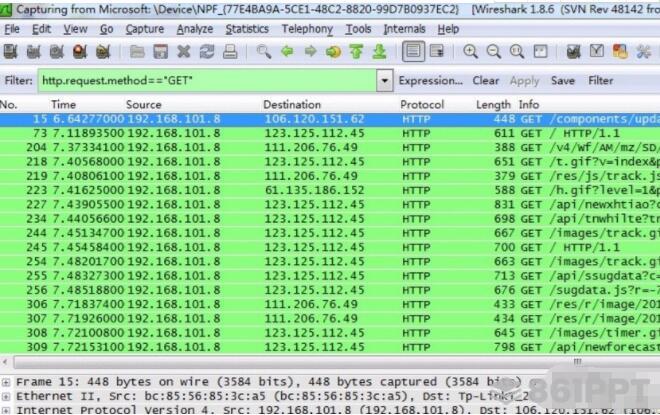Open the Edit menu
The height and width of the screenshot is (415, 660).
41,29
